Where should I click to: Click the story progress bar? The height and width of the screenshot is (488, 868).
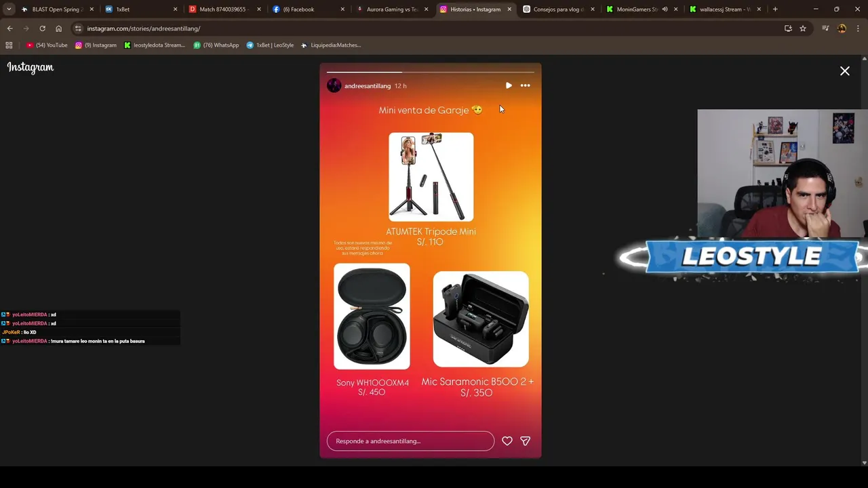[x=431, y=72]
